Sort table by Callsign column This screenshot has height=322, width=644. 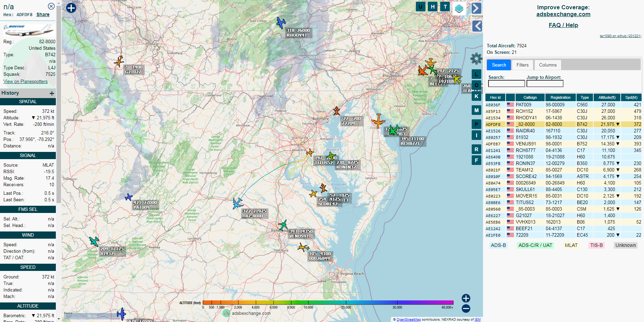pos(530,97)
